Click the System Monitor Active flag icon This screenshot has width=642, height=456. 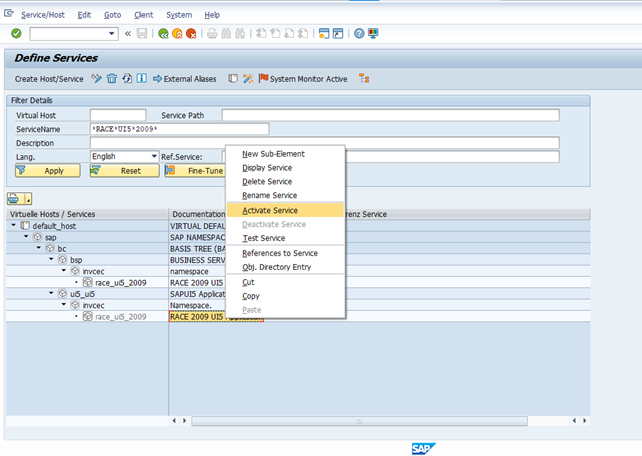click(264, 78)
